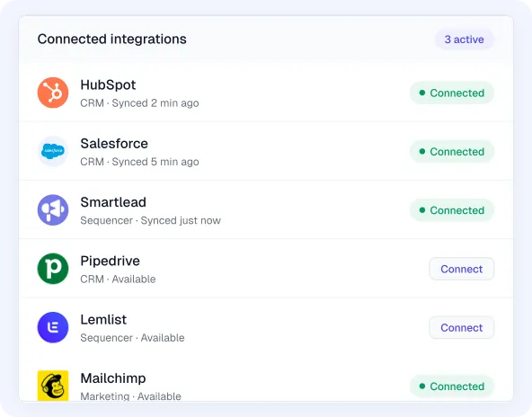Click the Salesforce cloud logo icon

point(53,151)
